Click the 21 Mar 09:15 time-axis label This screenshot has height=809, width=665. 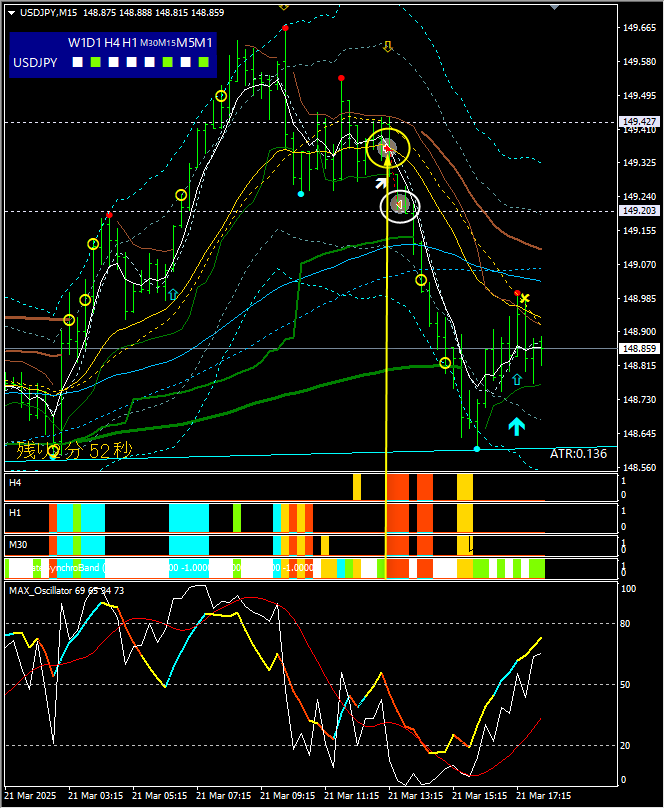(x=287, y=796)
